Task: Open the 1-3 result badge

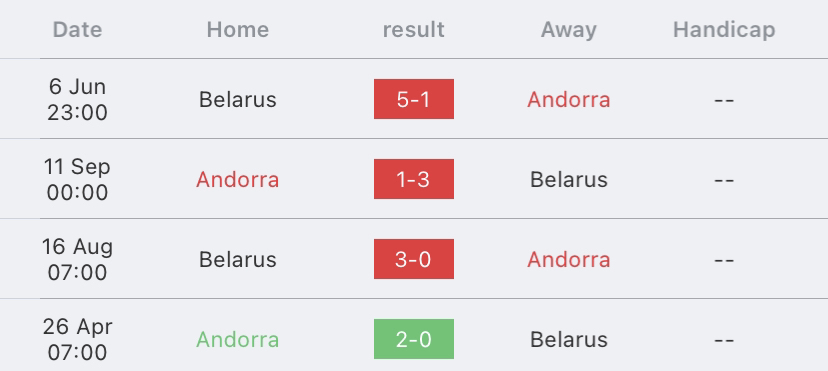Action: pyautogui.click(x=413, y=179)
